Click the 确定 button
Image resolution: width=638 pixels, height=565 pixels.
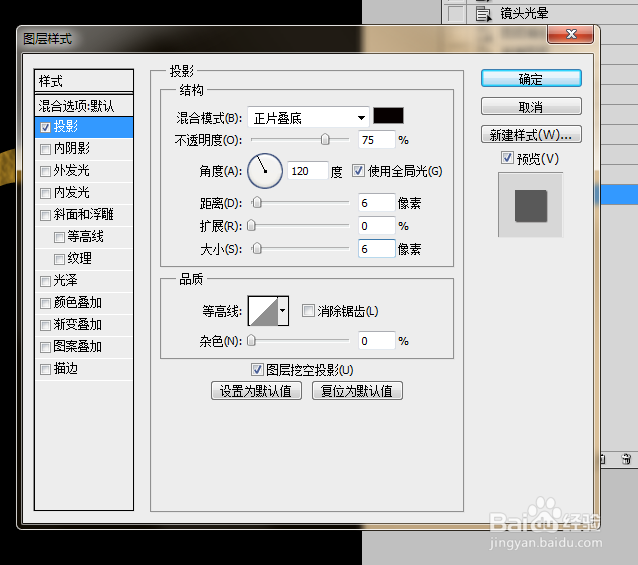point(531,79)
